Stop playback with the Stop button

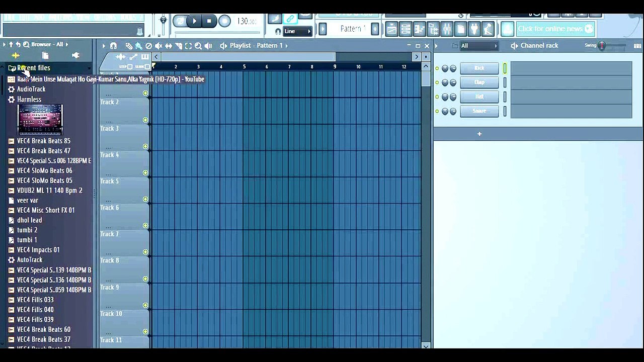[209, 21]
